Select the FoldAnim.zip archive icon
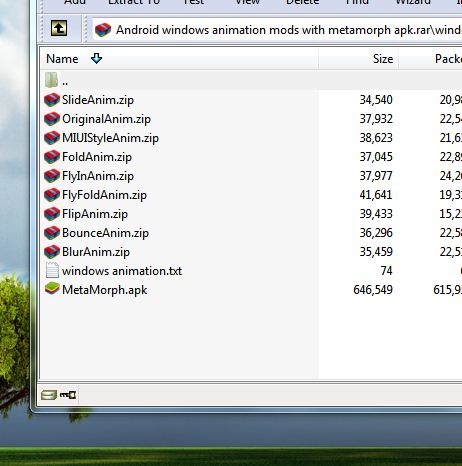The image size is (462, 466). [x=52, y=157]
